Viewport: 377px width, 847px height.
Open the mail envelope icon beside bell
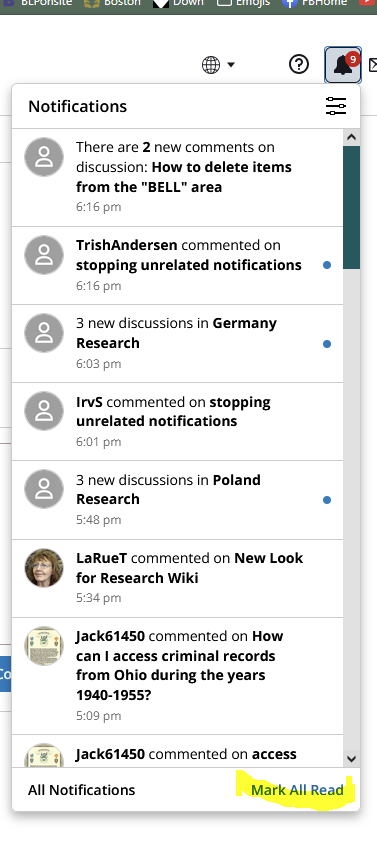click(372, 65)
